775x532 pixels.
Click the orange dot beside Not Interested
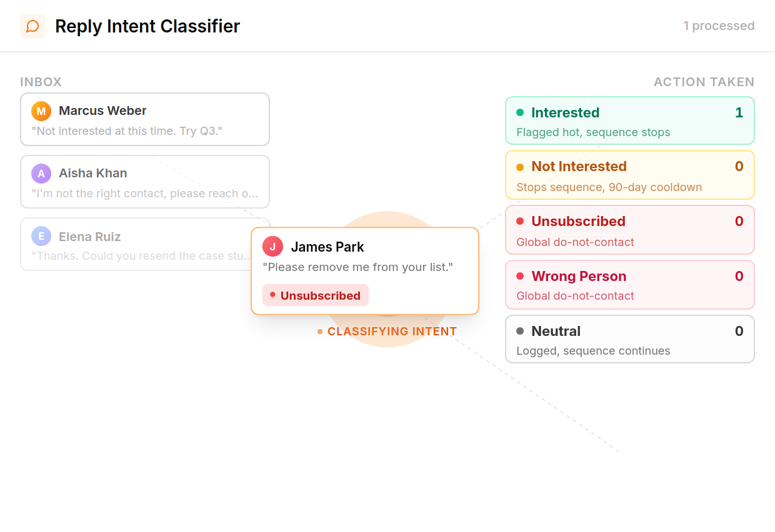520,167
